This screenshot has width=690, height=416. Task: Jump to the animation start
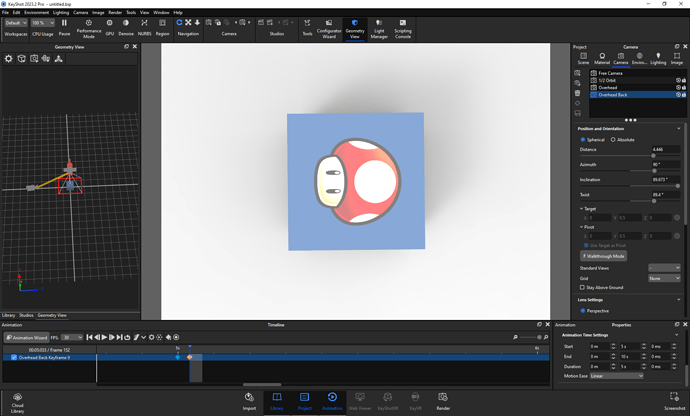click(x=89, y=337)
